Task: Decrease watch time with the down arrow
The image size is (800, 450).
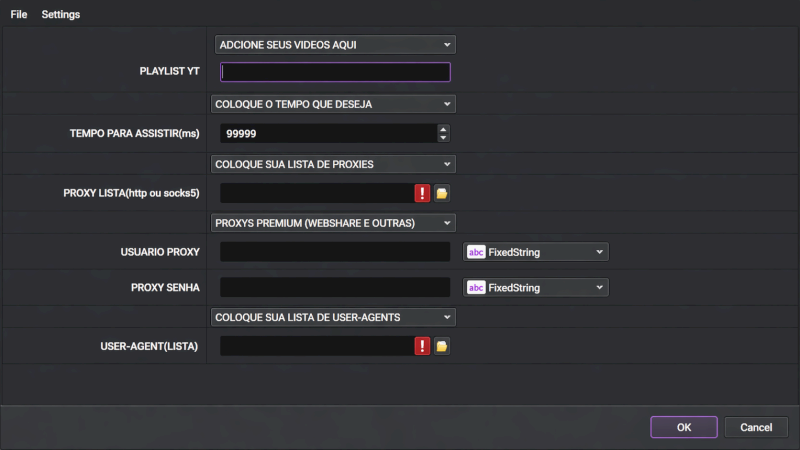Action: 443,138
